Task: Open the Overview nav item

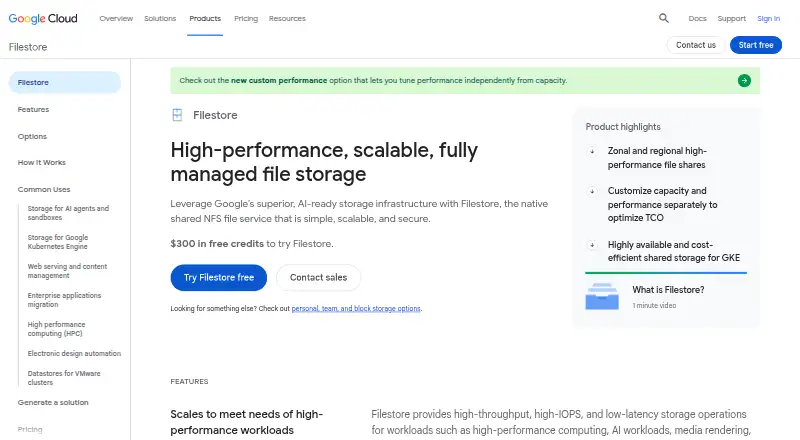Action: 116,18
